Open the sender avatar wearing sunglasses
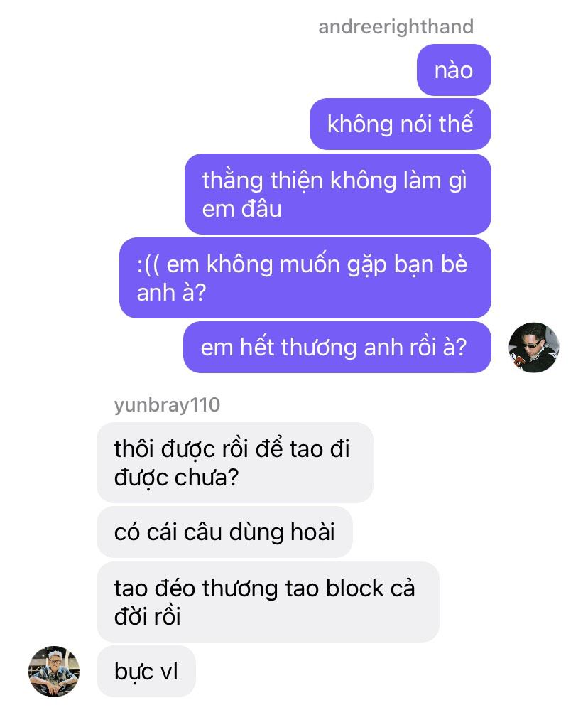 pos(534,348)
